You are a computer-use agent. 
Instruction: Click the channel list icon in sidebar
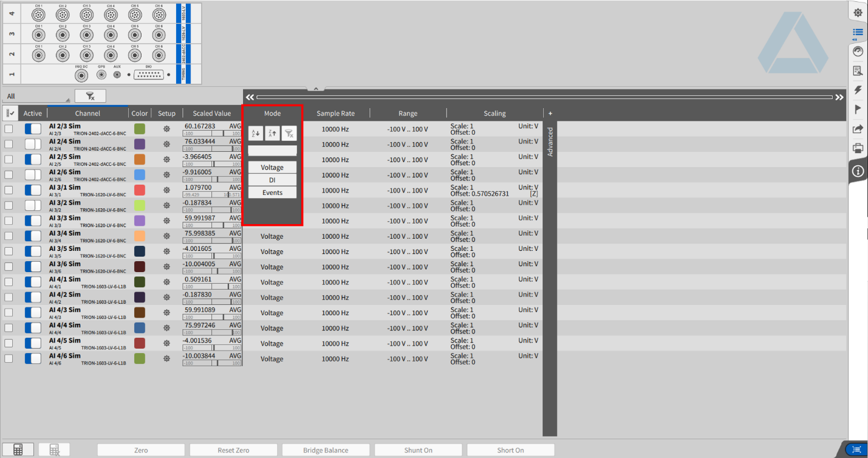coord(858,33)
